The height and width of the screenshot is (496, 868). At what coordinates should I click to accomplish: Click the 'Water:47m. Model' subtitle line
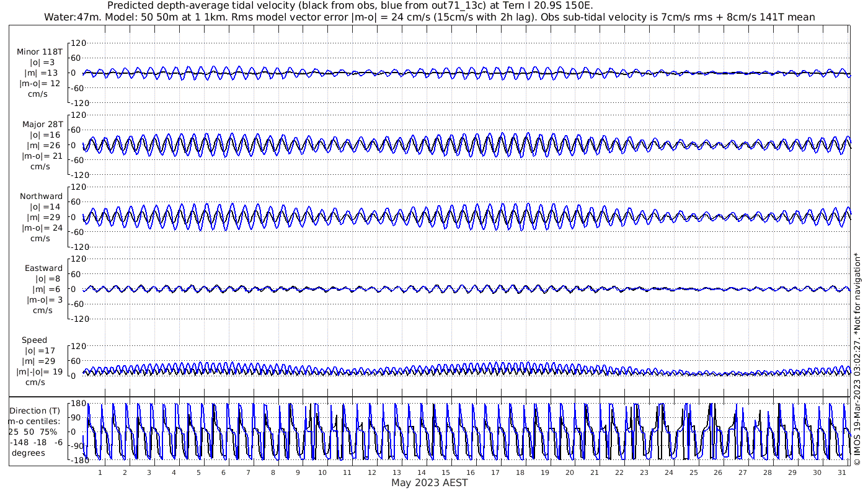pyautogui.click(x=429, y=17)
